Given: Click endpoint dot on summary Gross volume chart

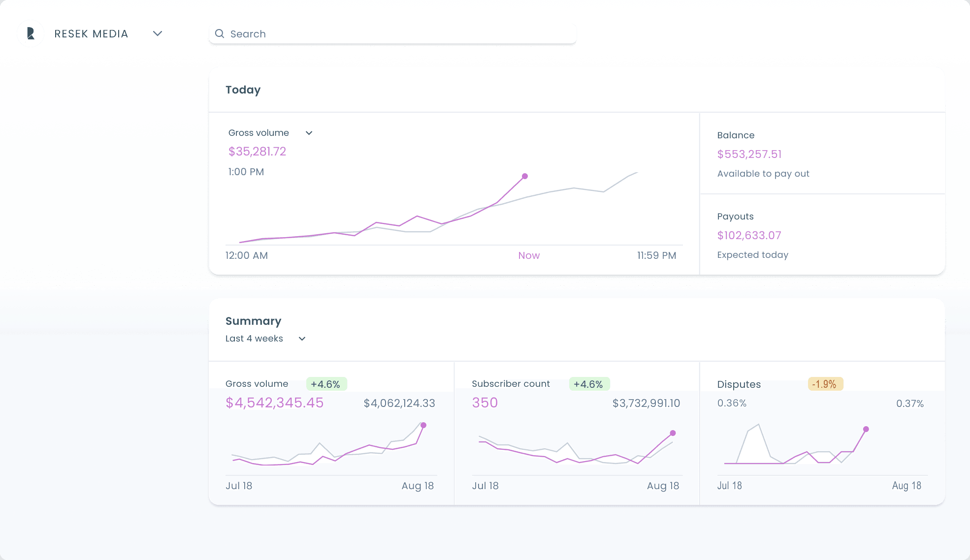Looking at the screenshot, I should tap(423, 425).
